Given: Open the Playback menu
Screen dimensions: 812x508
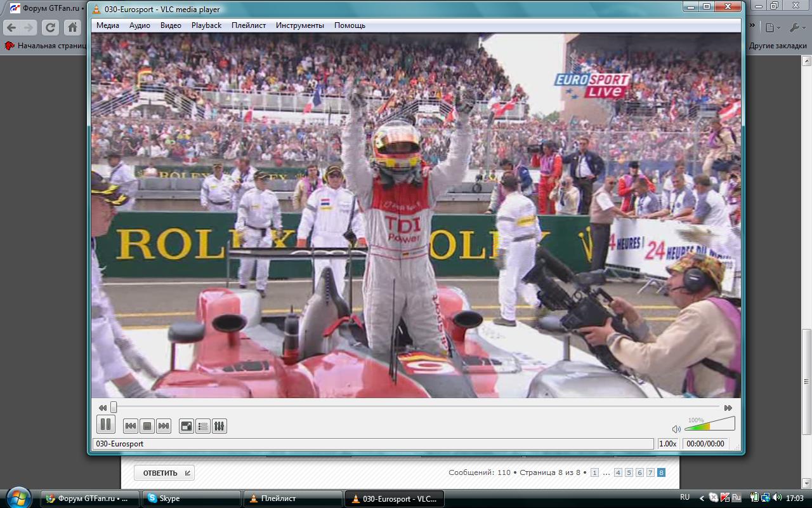Looking at the screenshot, I should coord(206,25).
